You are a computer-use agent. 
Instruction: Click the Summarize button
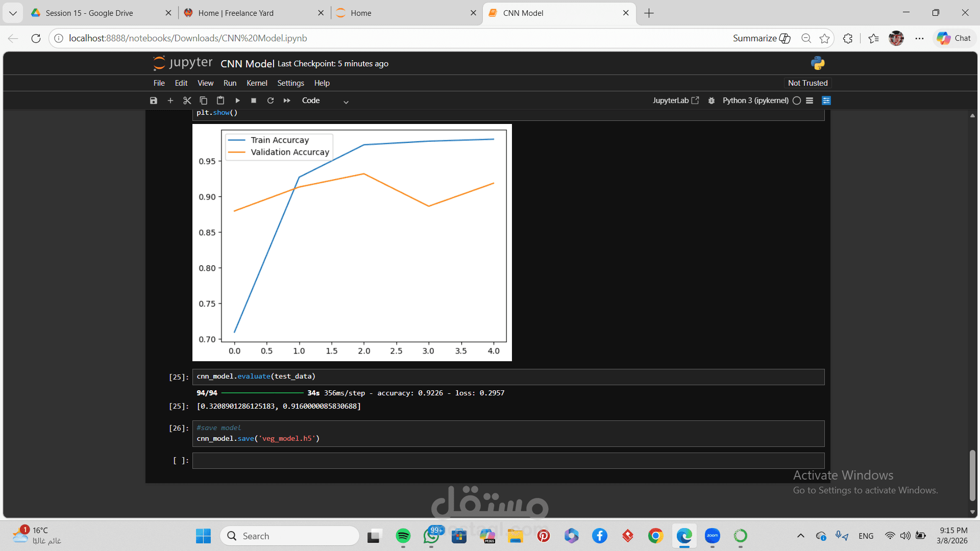pos(762,38)
